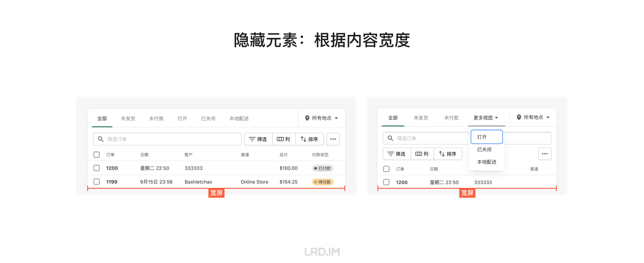The height and width of the screenshot is (263, 644).
Task: Click the 待付款 status badge
Action: pos(322,182)
